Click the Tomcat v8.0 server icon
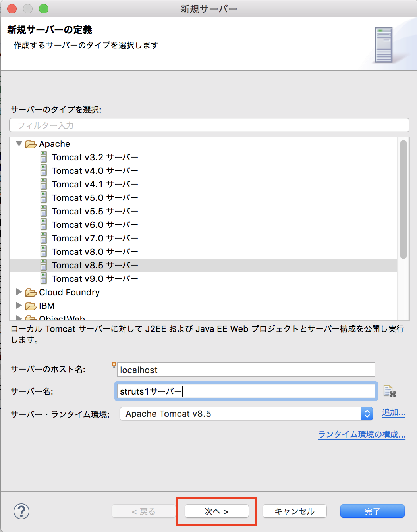The image size is (417, 532). pos(44,252)
